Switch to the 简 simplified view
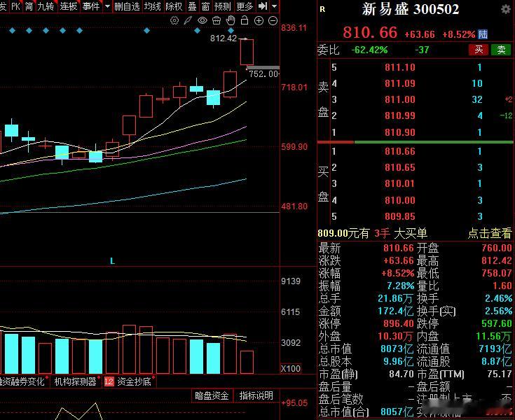The height and width of the screenshot is (420, 515). coord(29,6)
